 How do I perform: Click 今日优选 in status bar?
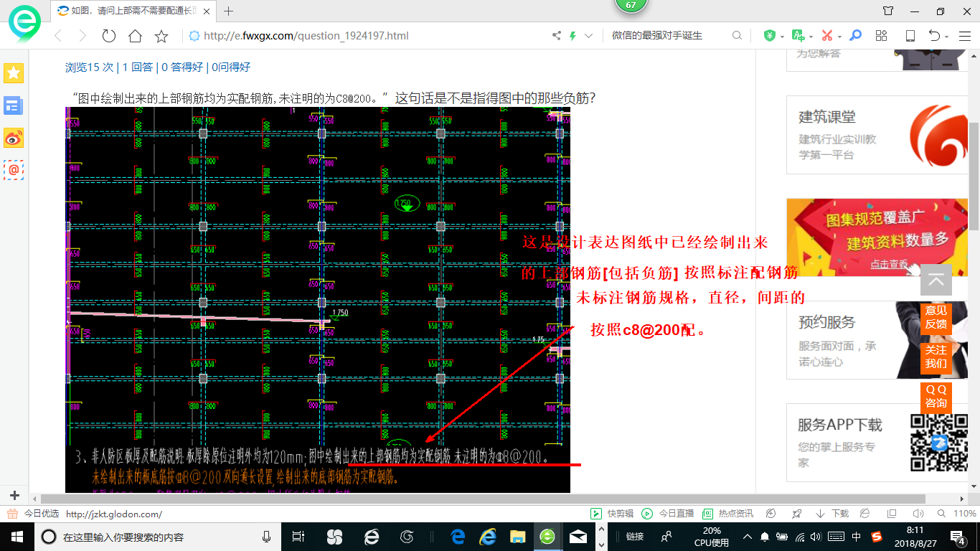point(34,514)
